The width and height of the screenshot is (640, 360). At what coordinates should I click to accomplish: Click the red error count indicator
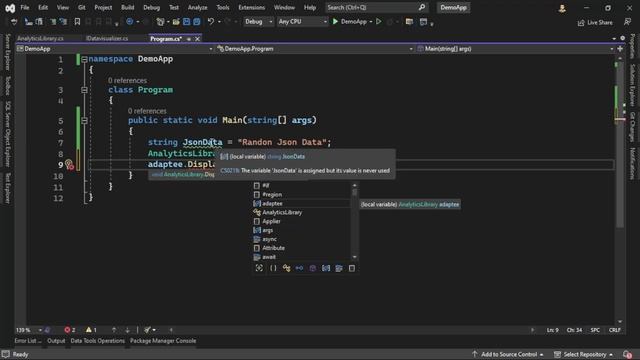(70, 330)
